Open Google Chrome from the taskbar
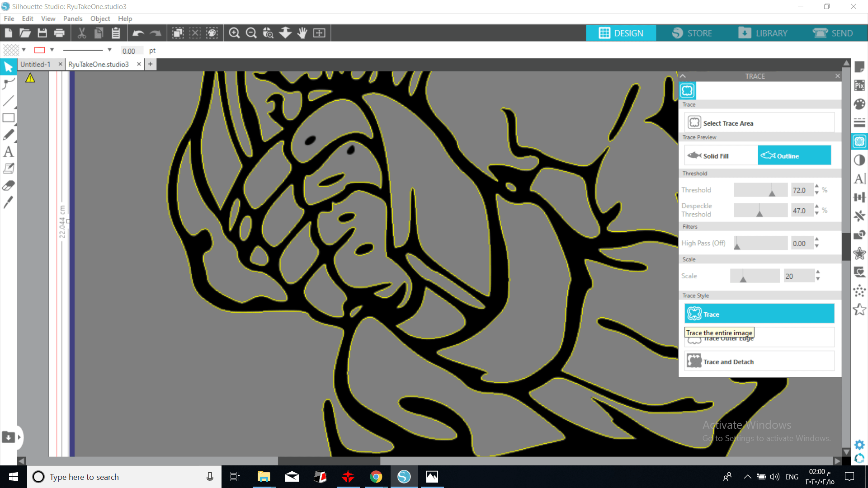The width and height of the screenshot is (868, 488). [x=376, y=477]
